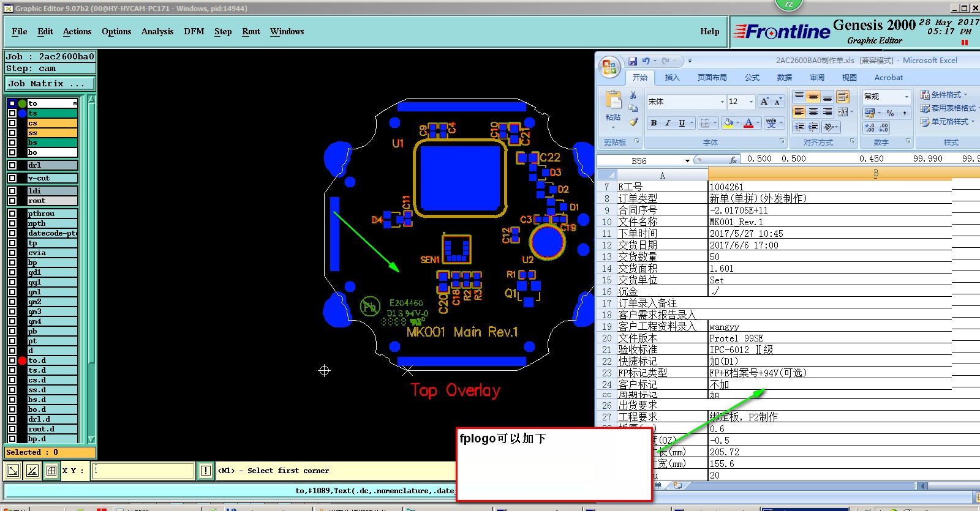Viewport: 980px width, 511px height.
Task: Click the increase decimal icon
Action: pos(870,128)
